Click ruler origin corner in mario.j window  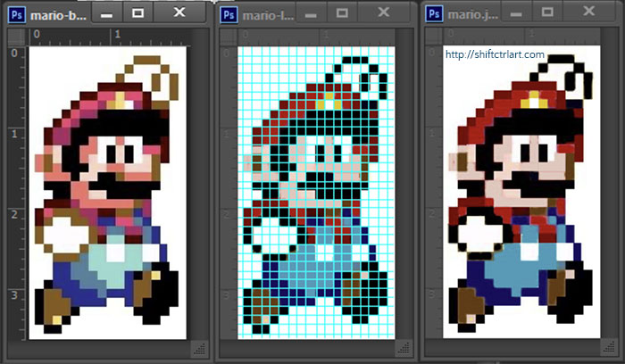[x=434, y=37]
